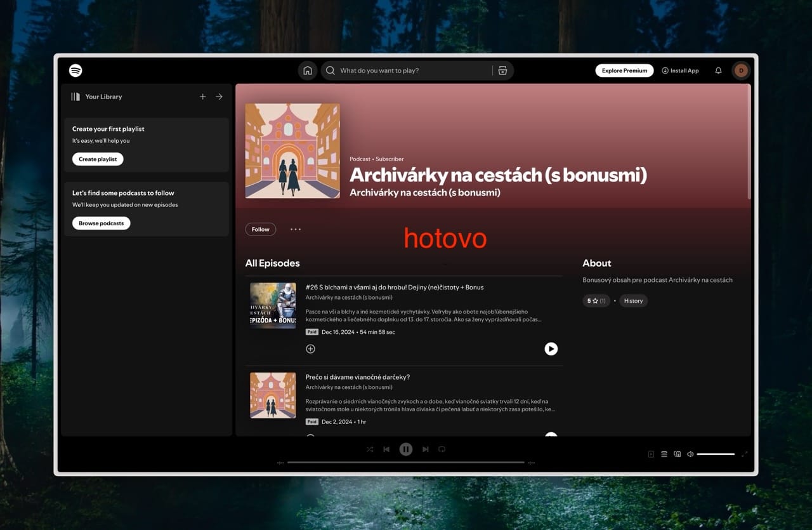Expand Your Library with arrow icon
This screenshot has width=812, height=530.
[x=219, y=96]
